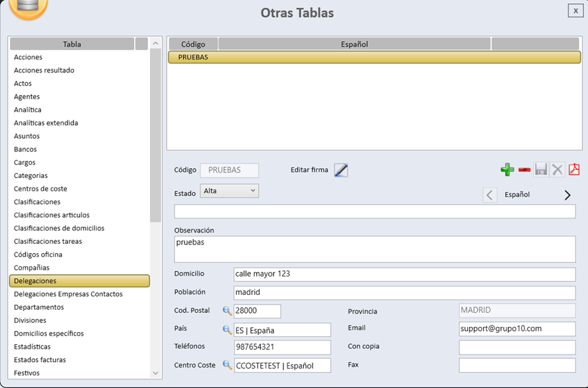
Task: Select Departamentos in the table list
Action: pos(39,307)
